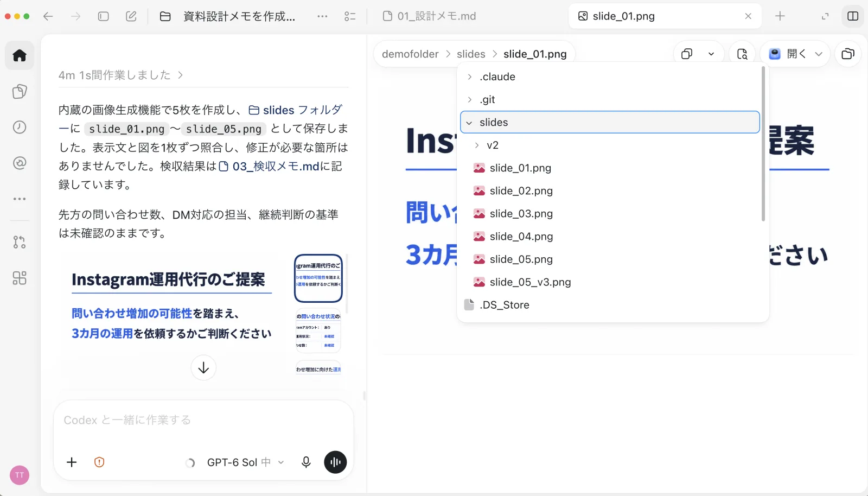Viewport: 868px width, 496px height.
Task: Select slide_04.png in file tree
Action: coord(610,236)
